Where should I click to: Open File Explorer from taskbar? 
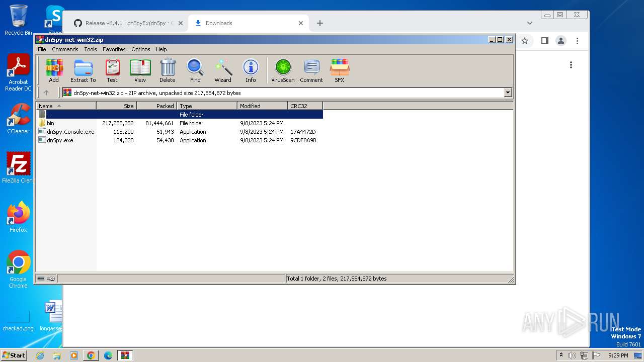coord(57,355)
